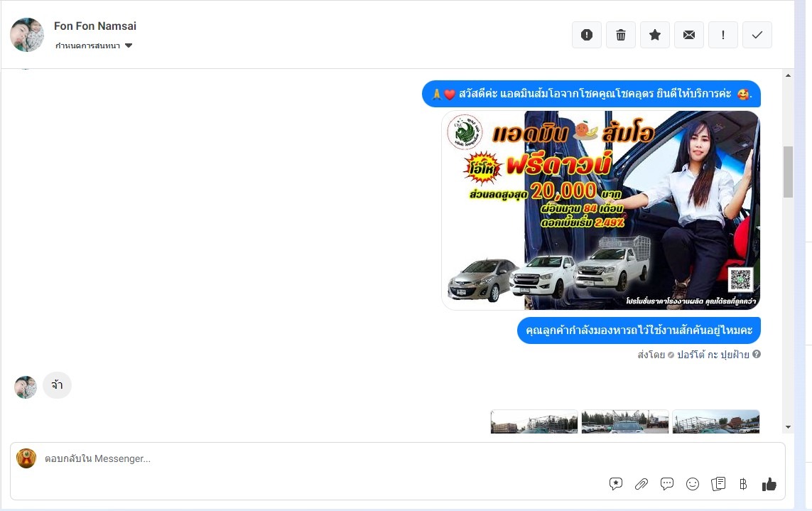Open emoji picker smiley icon

(693, 484)
